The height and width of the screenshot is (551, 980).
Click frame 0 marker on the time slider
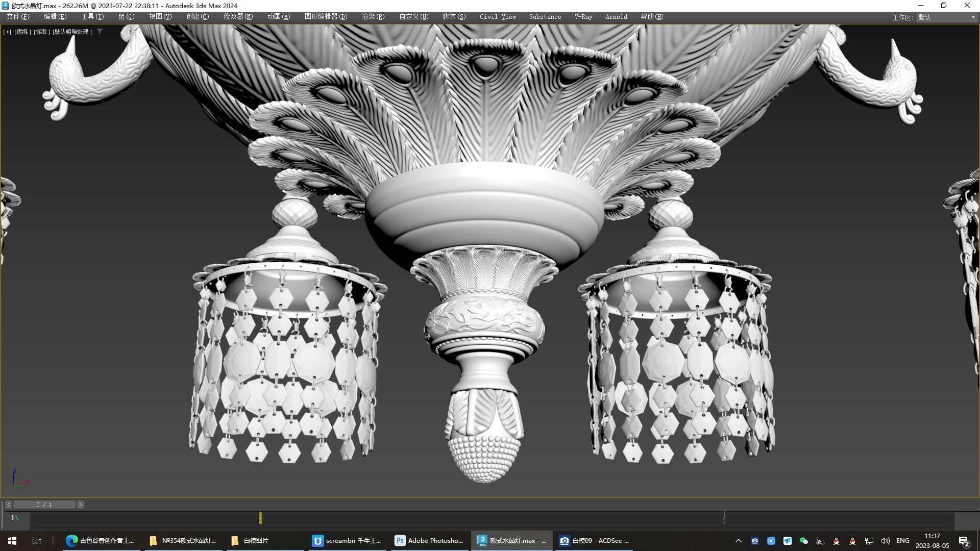click(260, 518)
